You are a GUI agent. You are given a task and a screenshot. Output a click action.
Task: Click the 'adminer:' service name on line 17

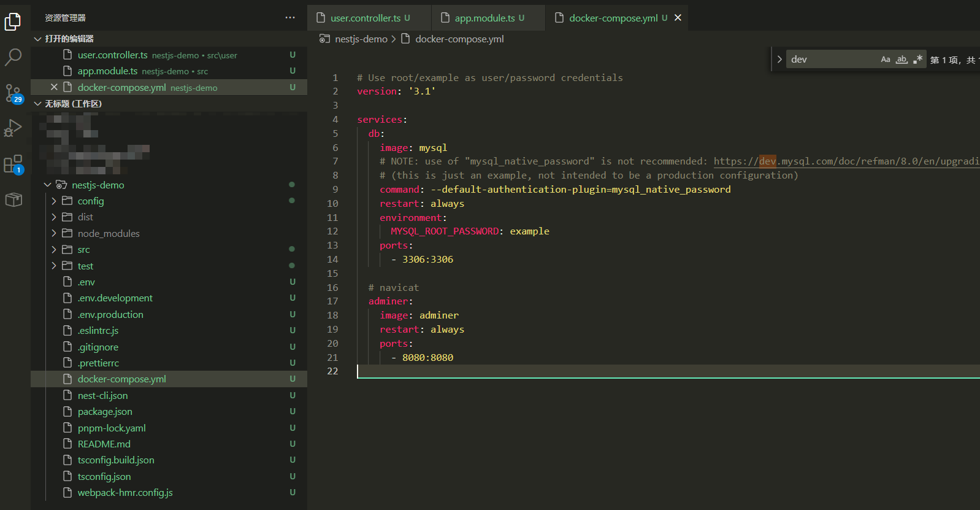pos(391,301)
